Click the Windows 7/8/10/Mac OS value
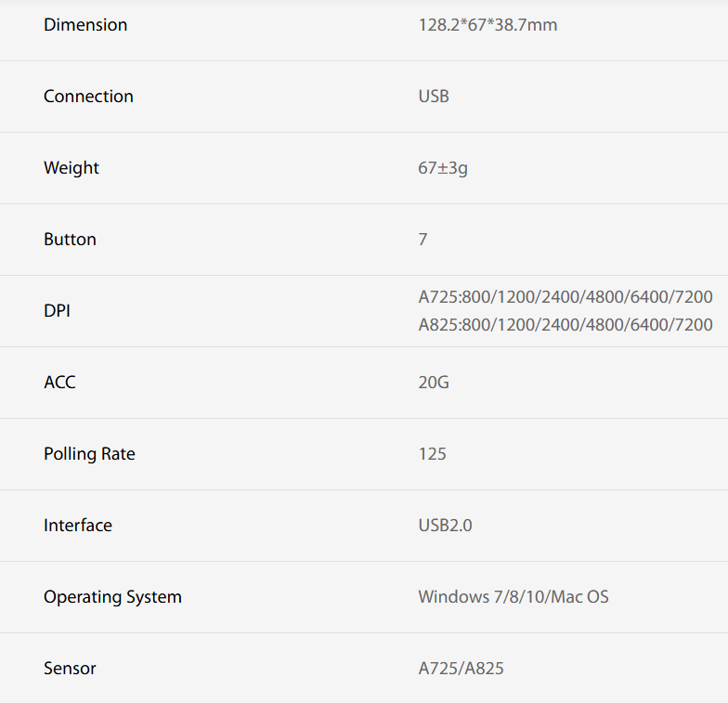 [513, 597]
